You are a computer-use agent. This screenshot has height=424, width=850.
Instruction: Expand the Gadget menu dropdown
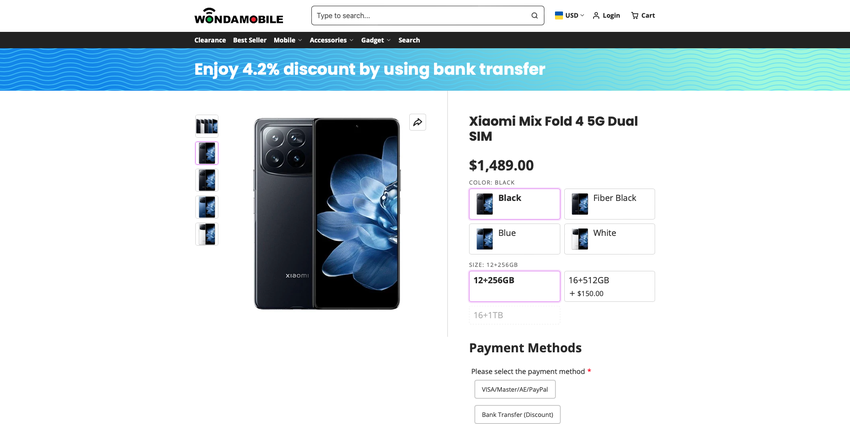375,40
